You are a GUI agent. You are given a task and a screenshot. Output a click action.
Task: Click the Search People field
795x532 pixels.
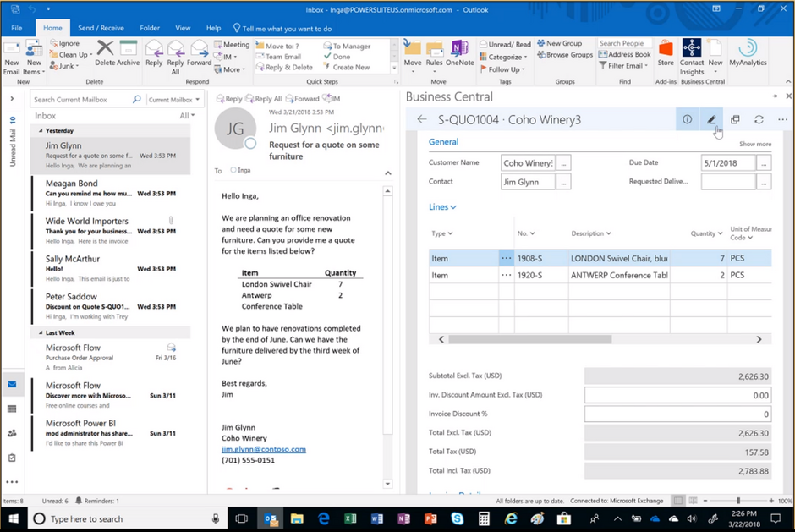pos(625,43)
